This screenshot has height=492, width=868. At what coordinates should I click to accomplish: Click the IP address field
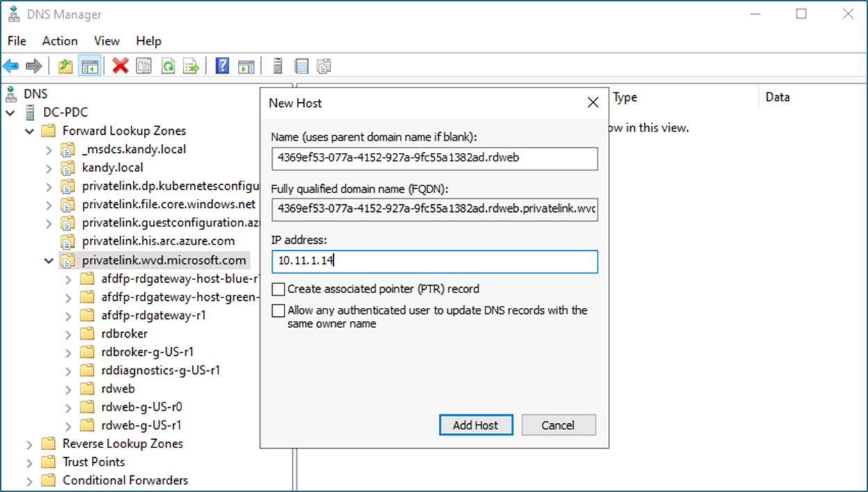(435, 261)
